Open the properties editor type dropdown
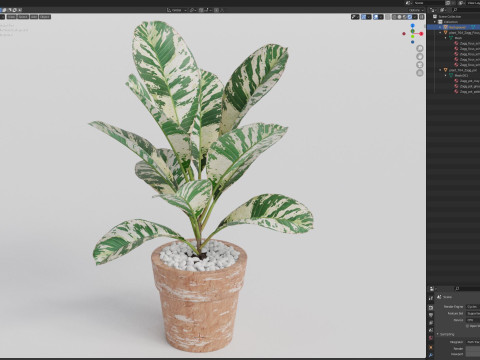The width and height of the screenshot is (480, 360). click(x=433, y=289)
